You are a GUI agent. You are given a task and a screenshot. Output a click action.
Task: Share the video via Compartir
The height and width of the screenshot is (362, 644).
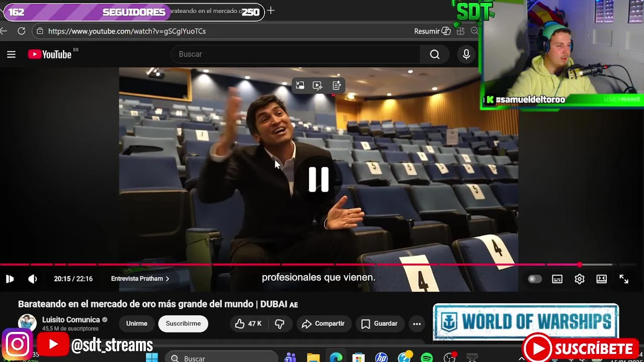pos(323,324)
